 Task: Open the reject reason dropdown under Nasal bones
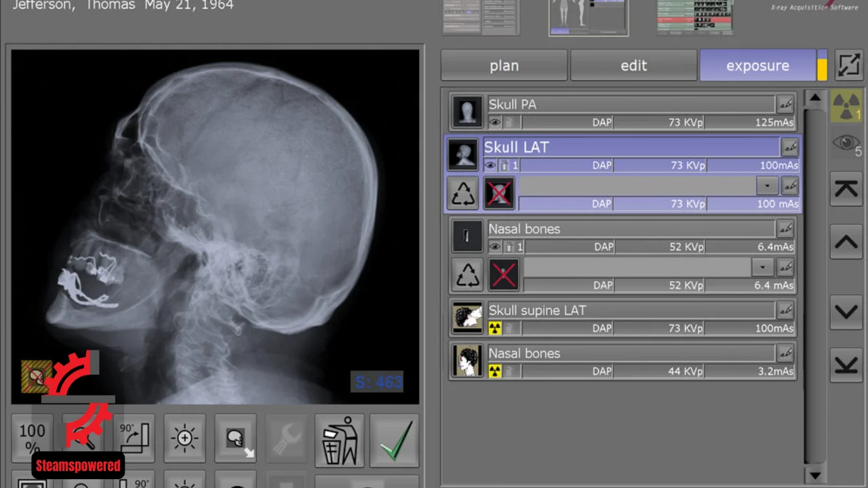pos(762,267)
